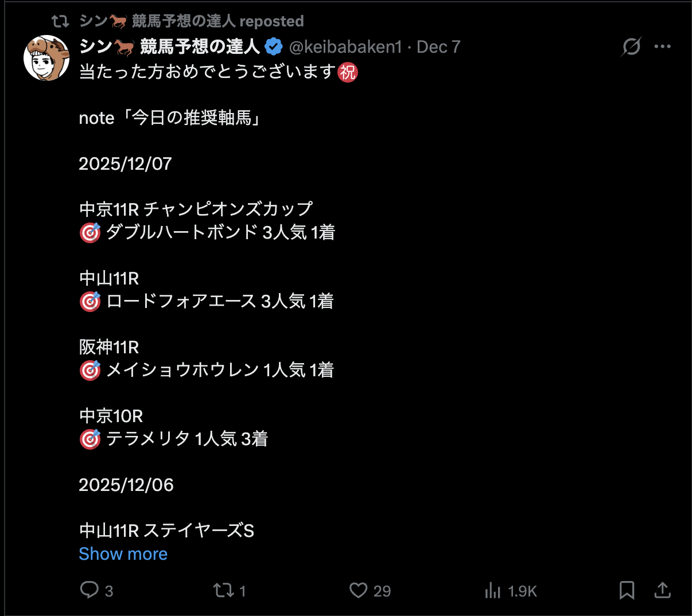This screenshot has width=692, height=616.
Task: Click the display name シン 競馬予想の達人 in header
Action: pos(170,46)
